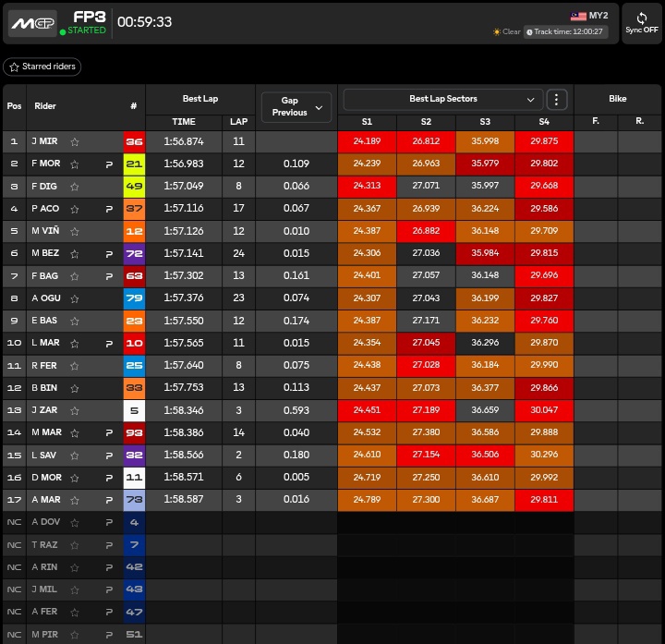
Task: Star rider J MIR
Action: click(75, 142)
